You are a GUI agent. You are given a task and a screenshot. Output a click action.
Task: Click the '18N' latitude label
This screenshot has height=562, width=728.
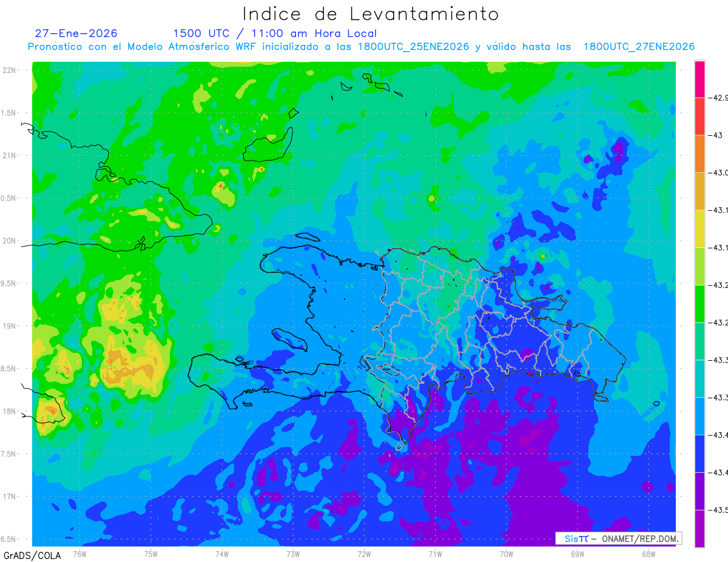coord(8,411)
